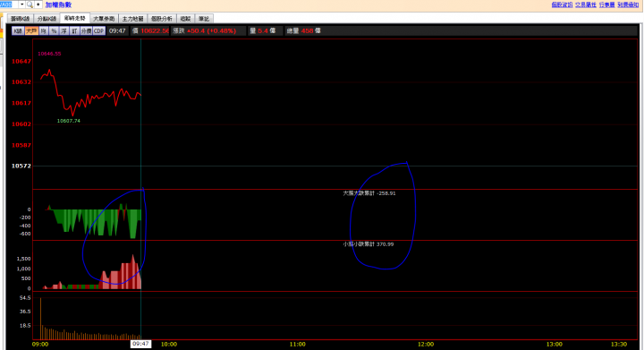The height and width of the screenshot is (350, 644).
Task: Toggle the % percent scale button
Action: coord(54,30)
